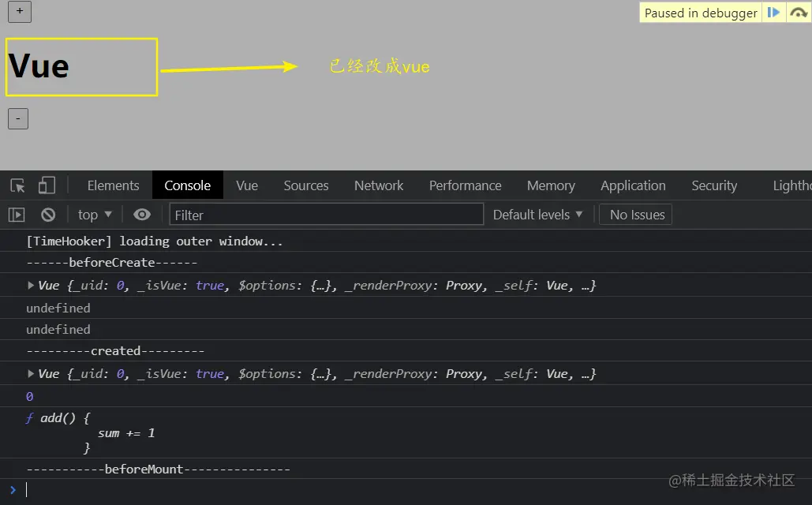Focus the console Filter input
812x505 pixels.
tap(326, 215)
